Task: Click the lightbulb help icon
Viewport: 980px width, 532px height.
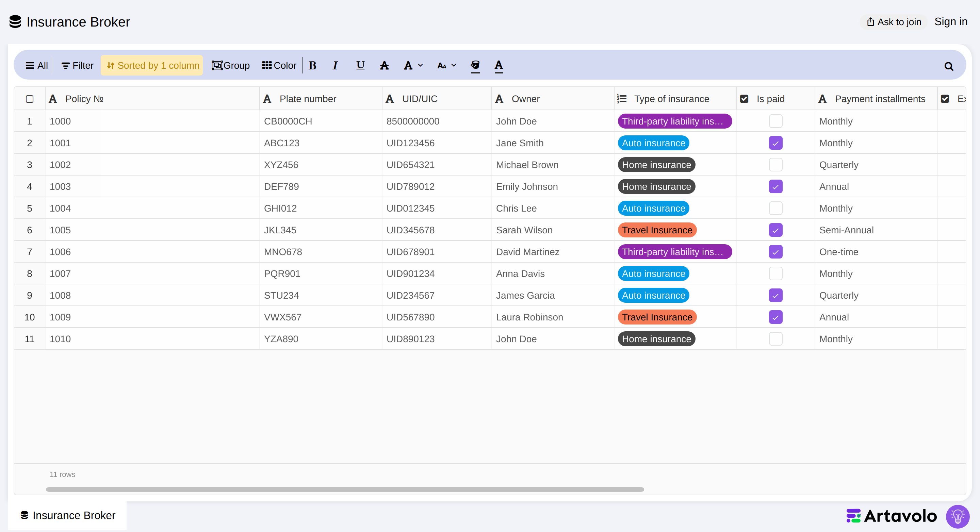Action: click(x=958, y=516)
